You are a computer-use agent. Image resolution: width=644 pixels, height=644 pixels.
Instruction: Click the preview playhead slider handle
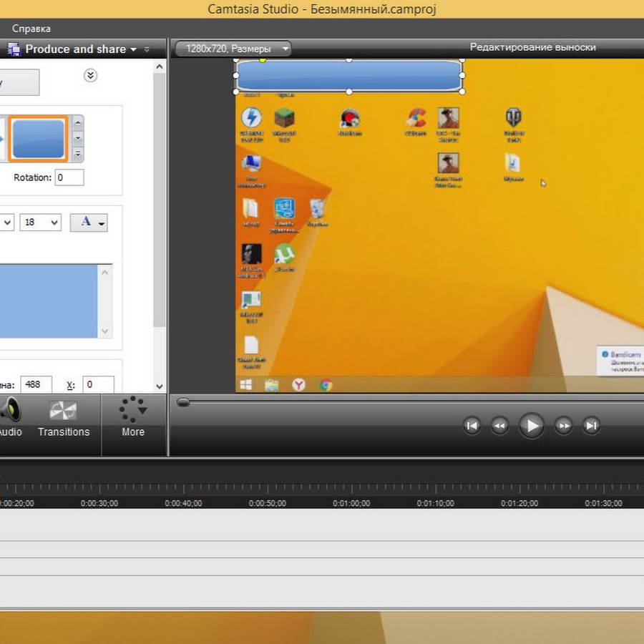pos(183,403)
